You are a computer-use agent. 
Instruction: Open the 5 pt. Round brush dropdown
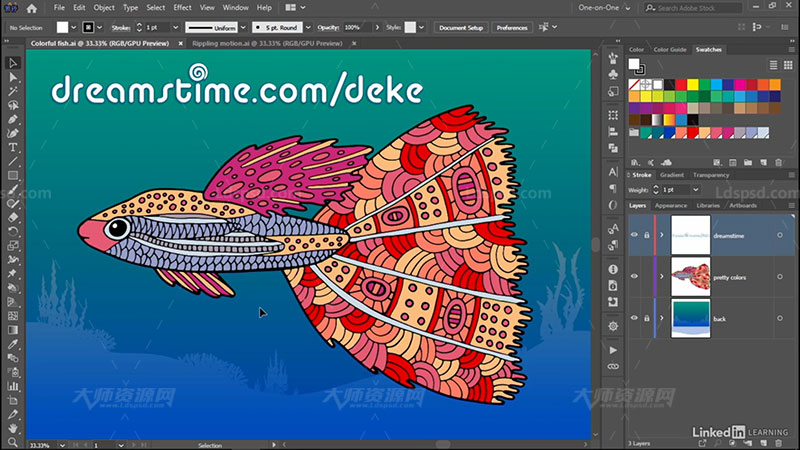[308, 28]
